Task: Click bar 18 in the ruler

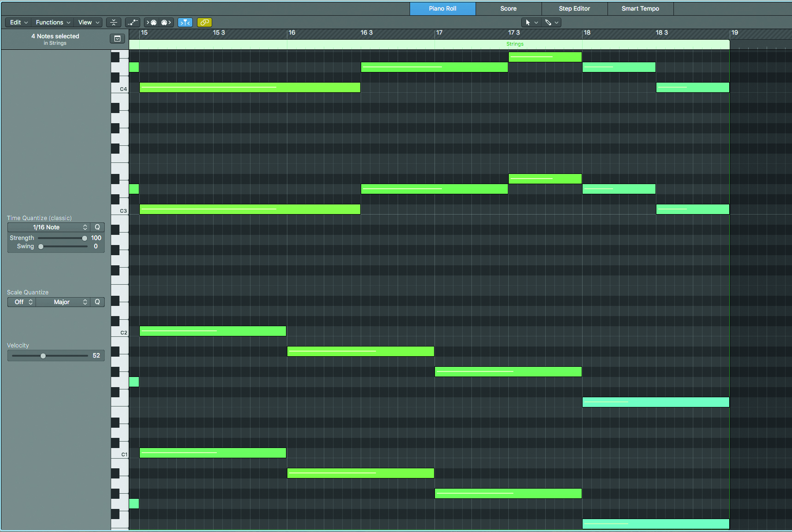Action: point(587,33)
